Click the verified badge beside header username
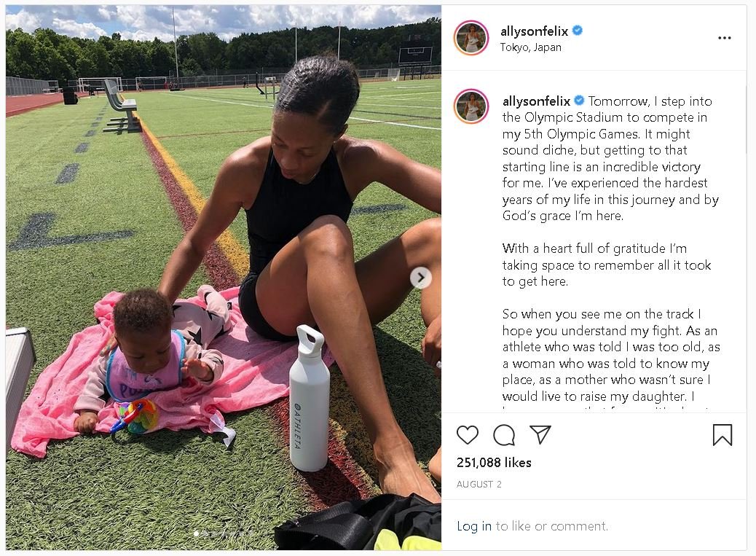Screen dimensions: 756x556 577,31
